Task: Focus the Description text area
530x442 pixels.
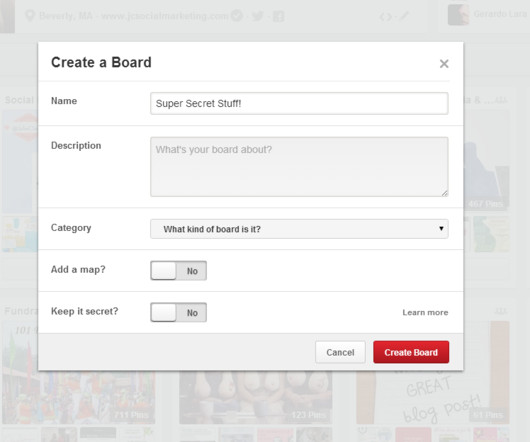Action: (299, 167)
